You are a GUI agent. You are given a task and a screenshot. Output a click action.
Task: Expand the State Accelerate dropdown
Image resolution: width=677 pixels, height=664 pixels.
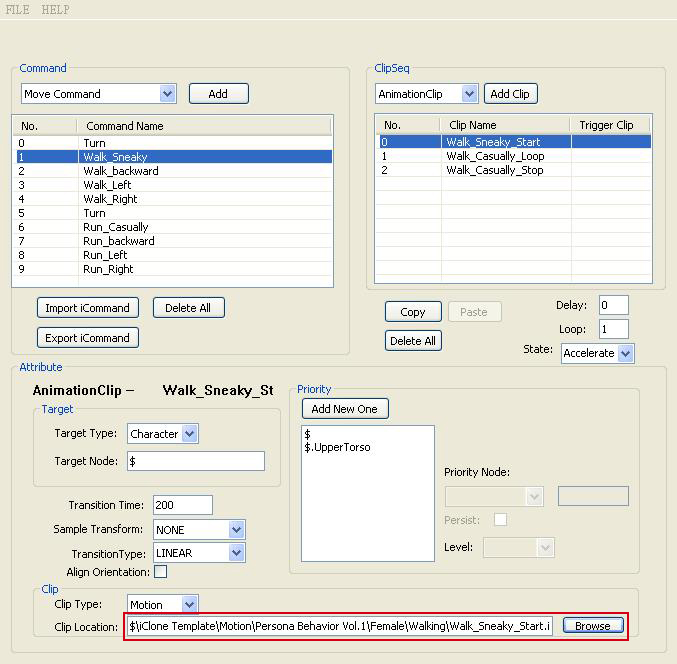[x=598, y=353]
